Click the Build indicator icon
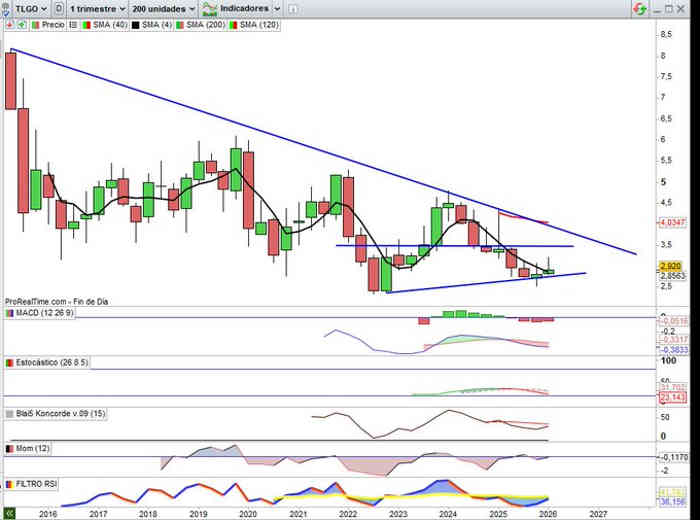The image size is (700, 520). 209,8
